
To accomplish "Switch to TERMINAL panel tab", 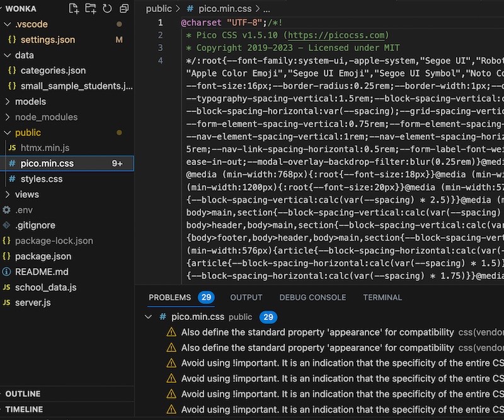I will click(382, 298).
